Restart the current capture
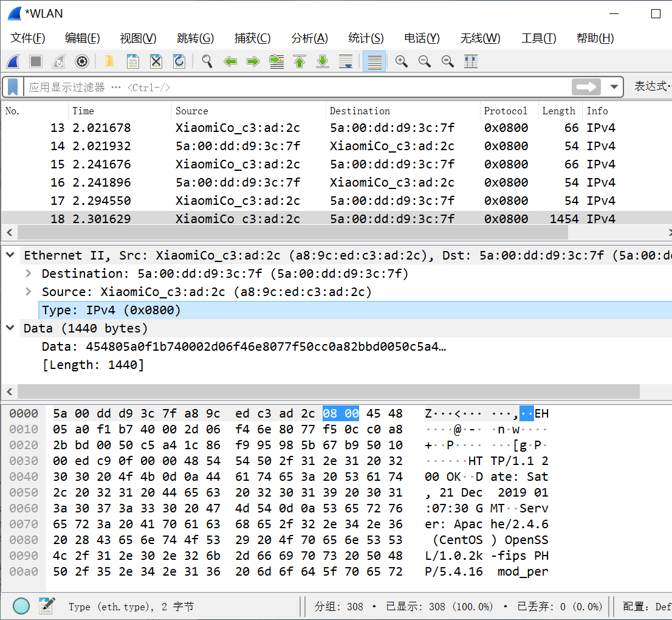The height and width of the screenshot is (620, 672). [x=59, y=61]
